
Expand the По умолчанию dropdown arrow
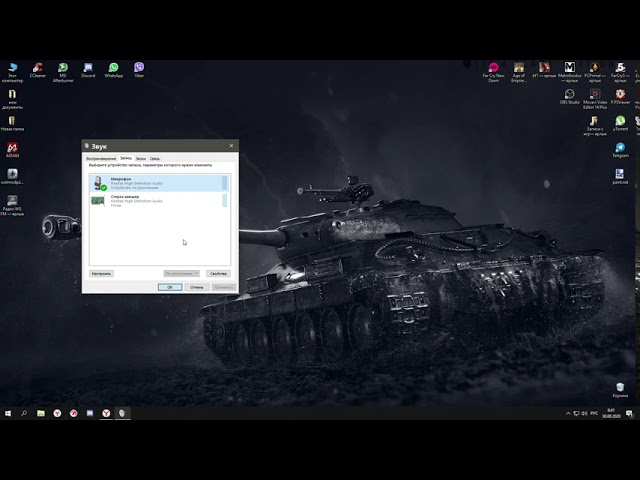(196, 273)
